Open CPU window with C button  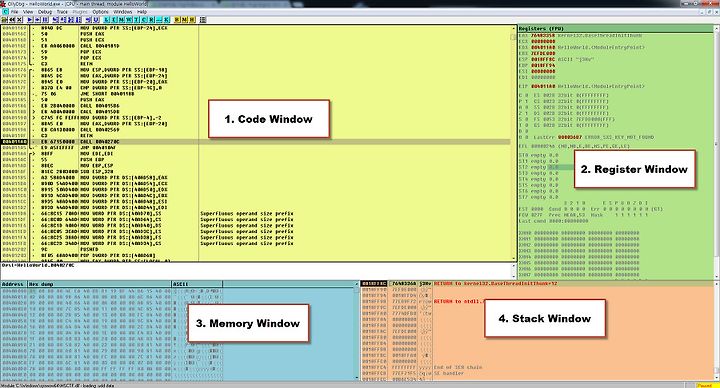tap(144, 20)
